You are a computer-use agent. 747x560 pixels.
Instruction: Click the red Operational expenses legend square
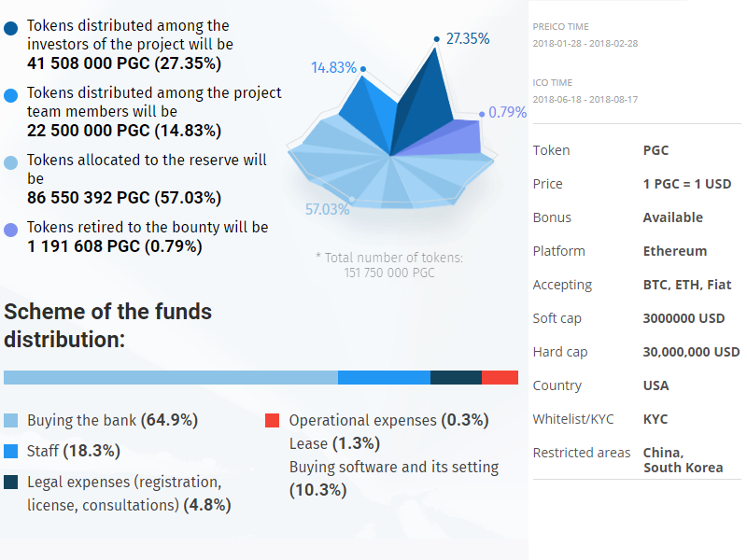pos(273,421)
